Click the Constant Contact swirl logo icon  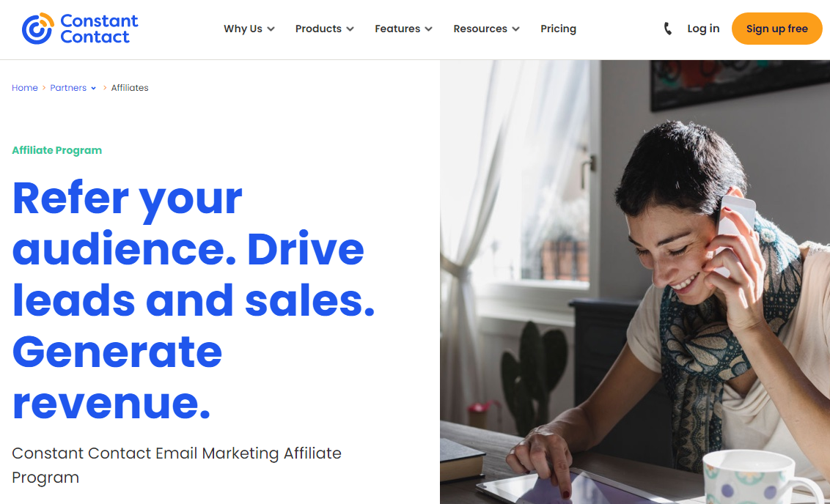[x=38, y=29]
